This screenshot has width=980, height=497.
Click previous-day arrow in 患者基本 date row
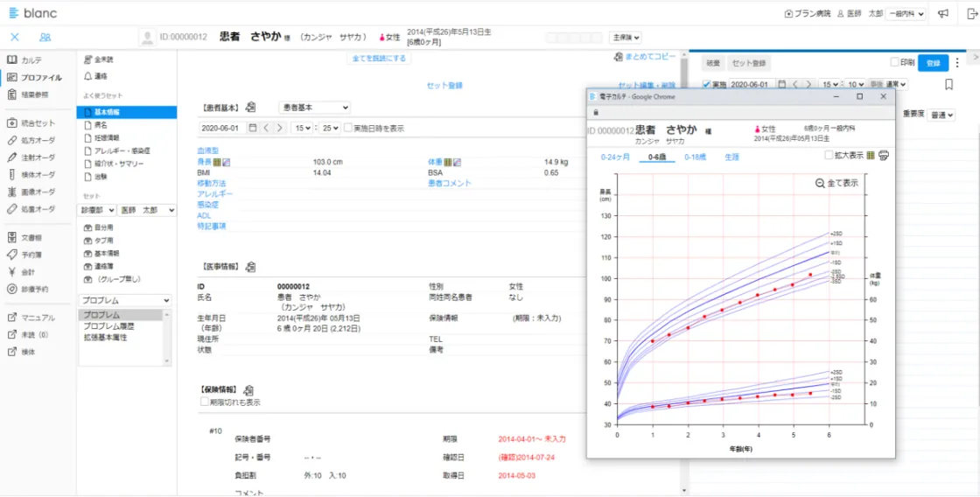tap(266, 128)
